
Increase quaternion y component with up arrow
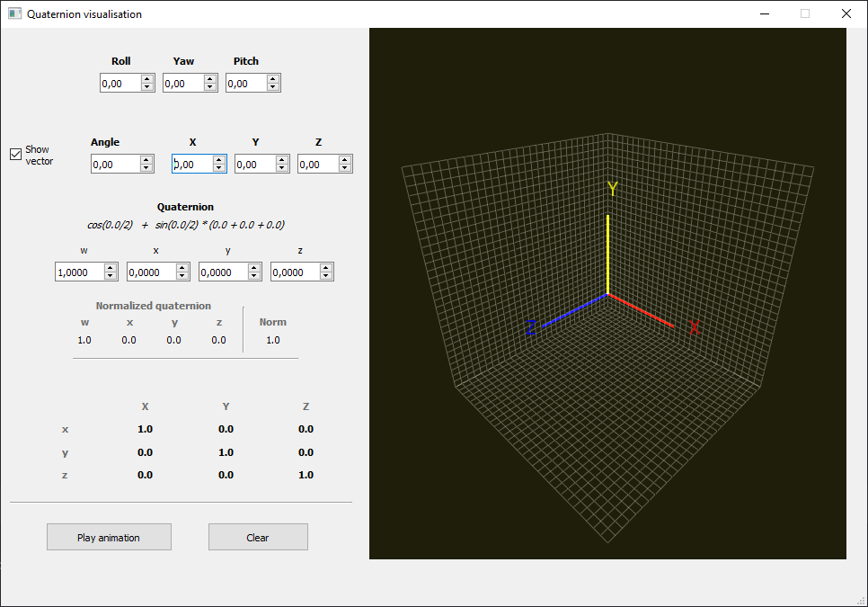coord(255,267)
